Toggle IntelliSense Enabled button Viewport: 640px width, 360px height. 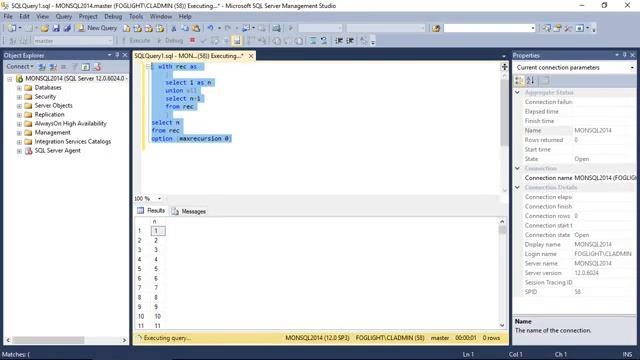point(237,40)
